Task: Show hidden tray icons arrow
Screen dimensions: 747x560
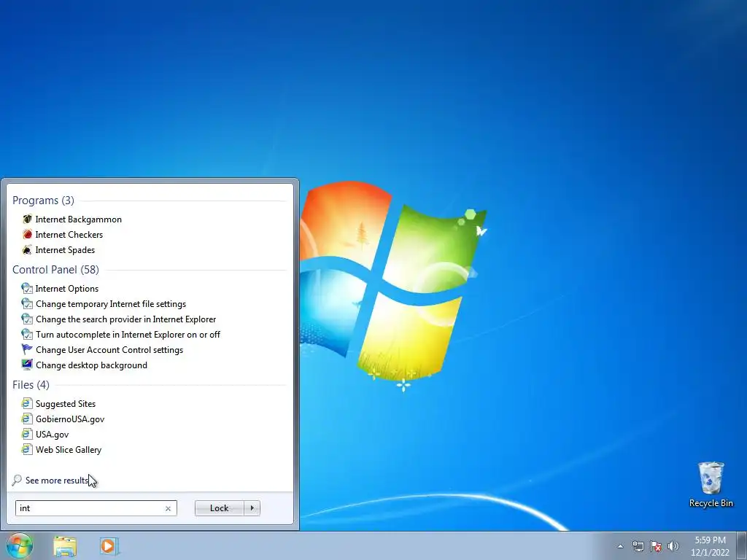Action: pyautogui.click(x=620, y=546)
